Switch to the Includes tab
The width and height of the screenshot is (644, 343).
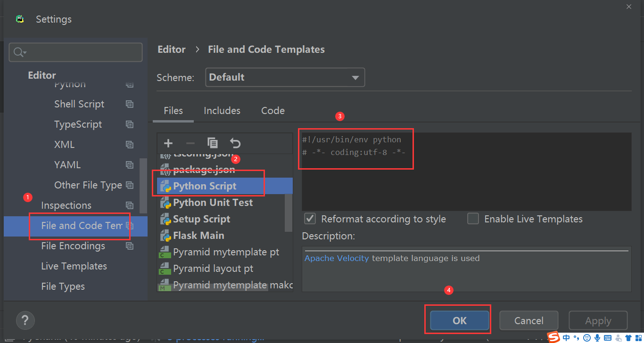222,111
